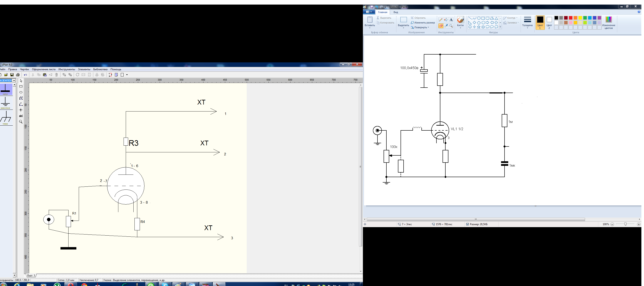Open the Элементы menu in sPlan
Screen dimensions: 644x286
(x=84, y=70)
